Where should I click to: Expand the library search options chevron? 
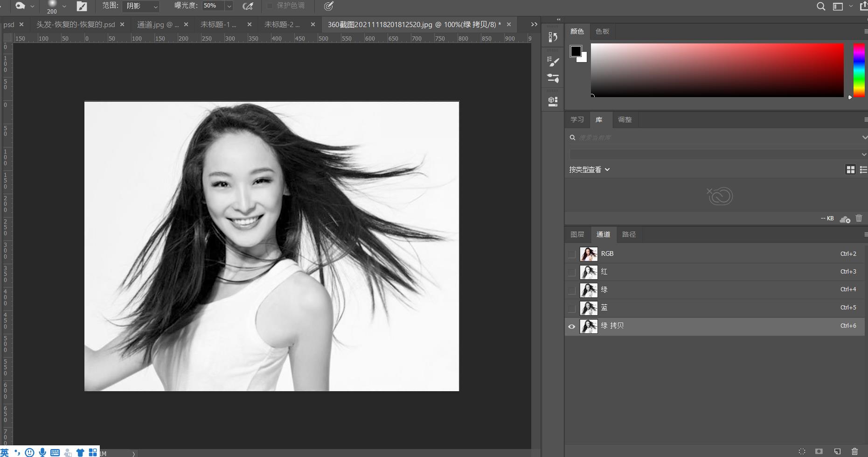tap(864, 138)
